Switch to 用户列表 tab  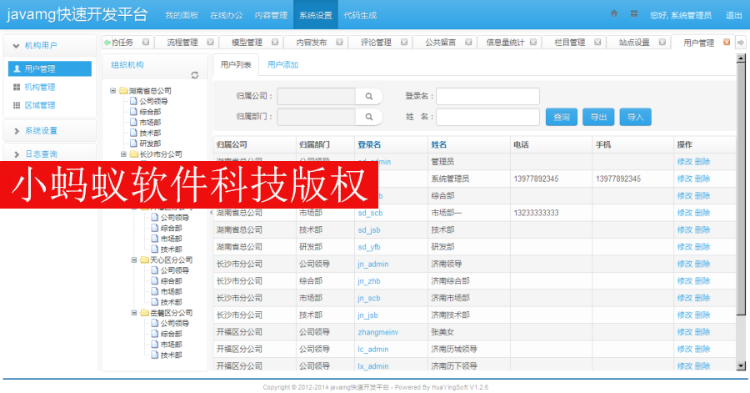(236, 65)
